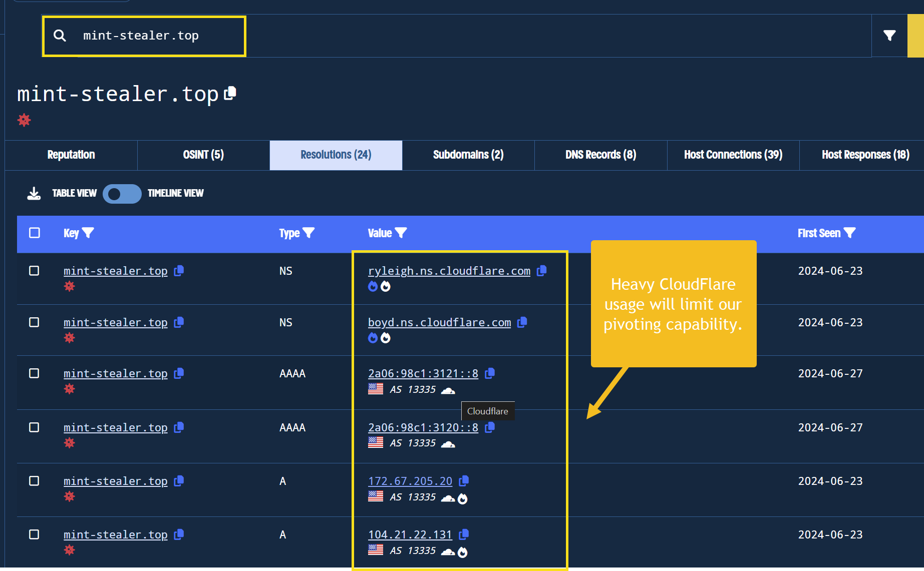Copy the mint-stealer.top page title
Screen dimensions: 924x571
pyautogui.click(x=230, y=93)
